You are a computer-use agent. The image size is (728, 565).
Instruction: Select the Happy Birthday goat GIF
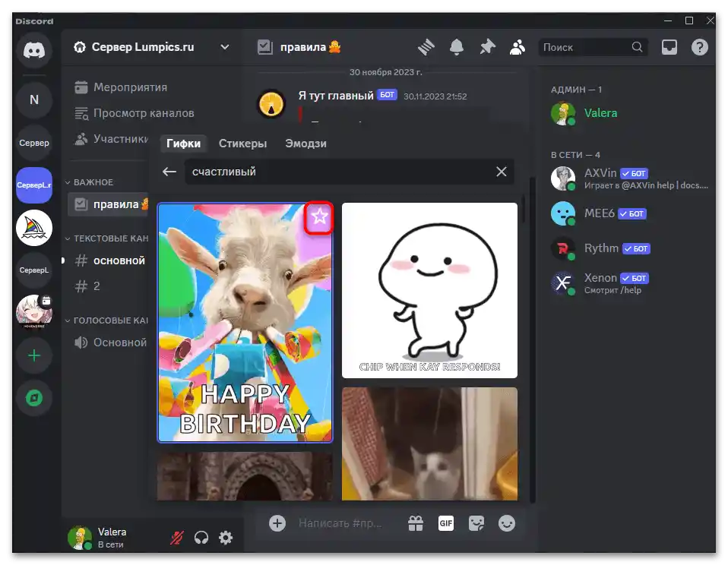(245, 323)
